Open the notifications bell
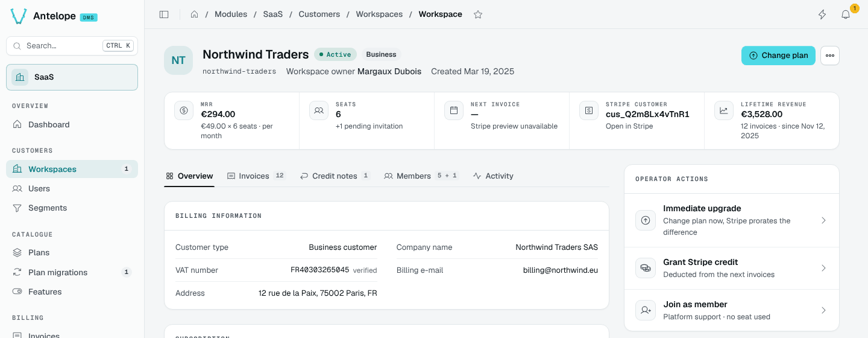Viewport: 868px width, 338px height. 846,14
